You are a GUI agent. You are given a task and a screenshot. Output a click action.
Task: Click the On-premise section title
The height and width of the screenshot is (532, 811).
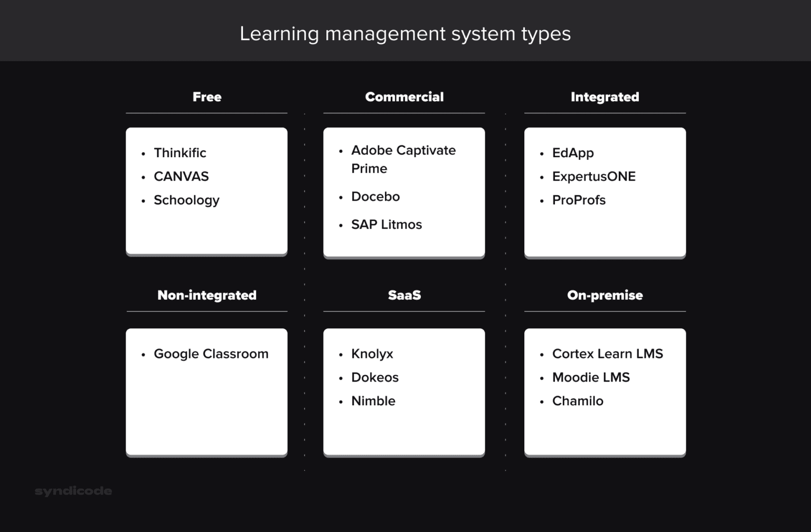(x=604, y=295)
